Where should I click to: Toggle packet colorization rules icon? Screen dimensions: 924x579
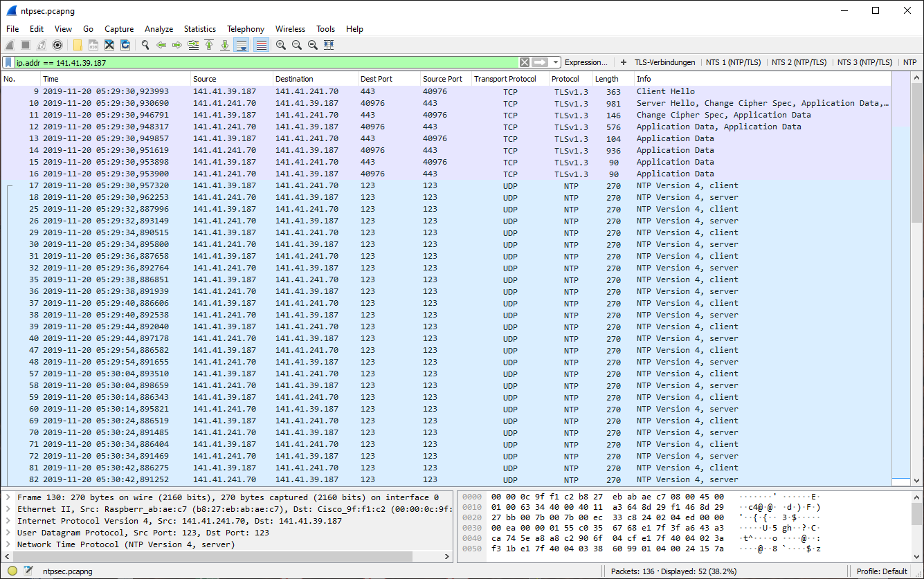261,45
